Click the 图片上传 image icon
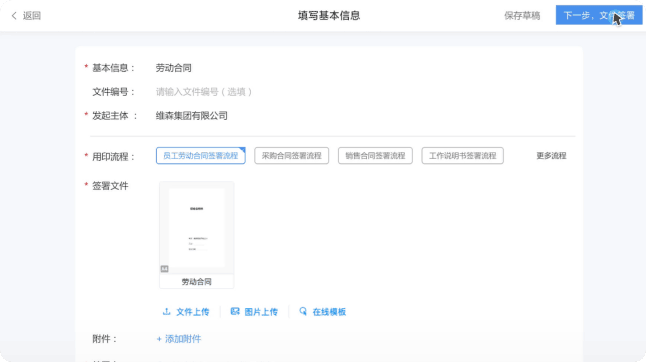The image size is (646, 362). [x=235, y=311]
